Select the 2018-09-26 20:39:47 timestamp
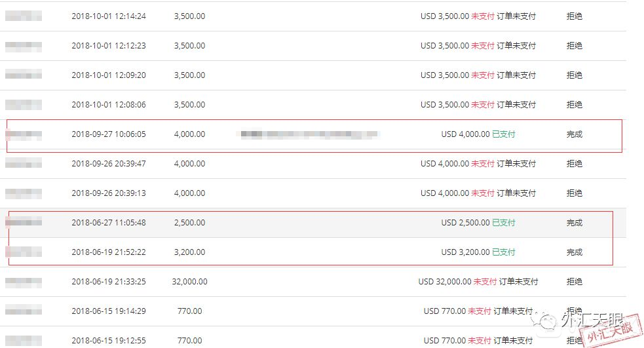The image size is (644, 348). pyautogui.click(x=109, y=164)
